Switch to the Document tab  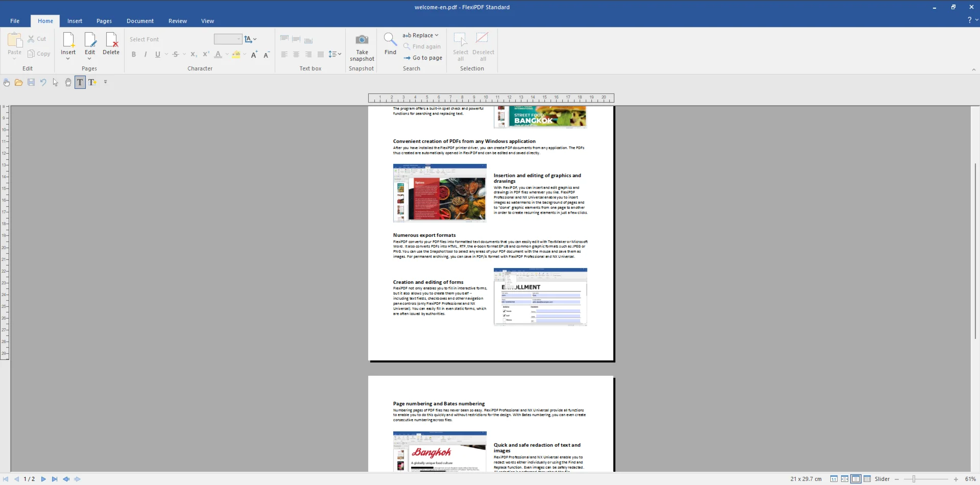click(140, 21)
